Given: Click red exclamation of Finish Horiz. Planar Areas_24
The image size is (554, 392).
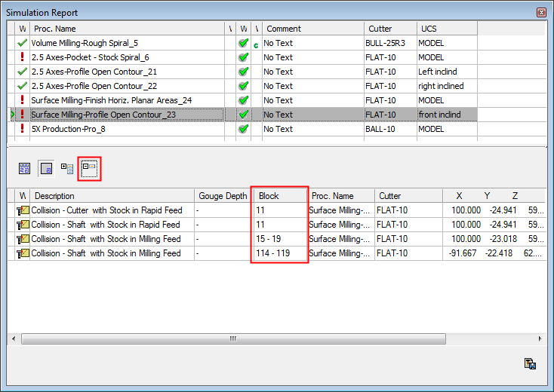Looking at the screenshot, I should pyautogui.click(x=22, y=100).
